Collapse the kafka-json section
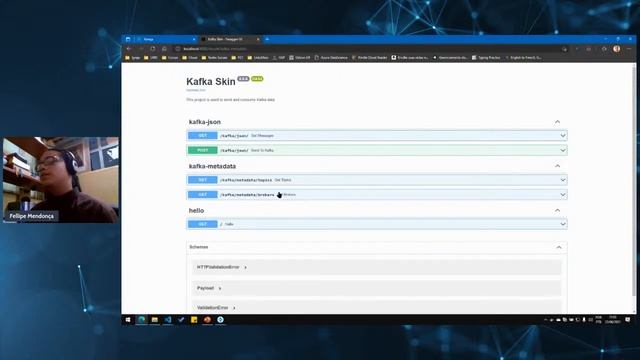The height and width of the screenshot is (360, 640). point(557,122)
